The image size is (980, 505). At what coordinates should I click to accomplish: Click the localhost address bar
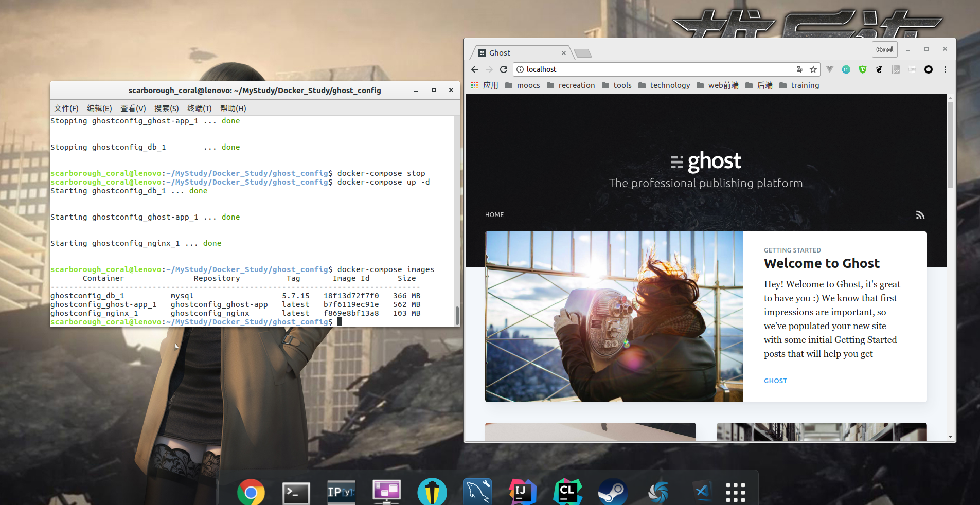653,69
